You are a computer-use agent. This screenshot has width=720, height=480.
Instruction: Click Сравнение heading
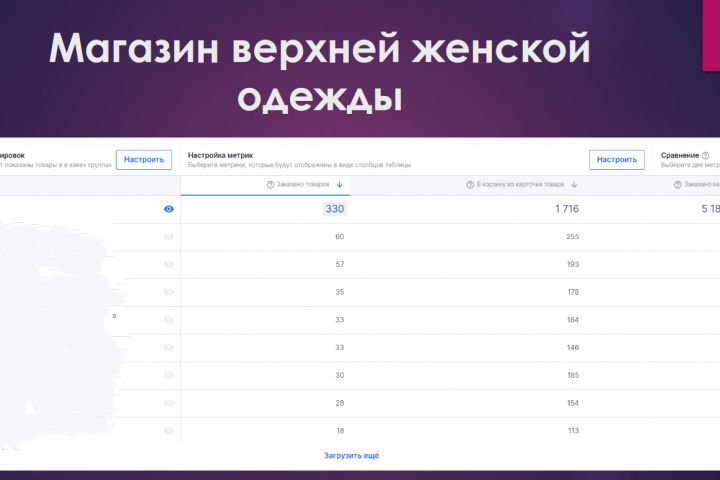pos(680,156)
